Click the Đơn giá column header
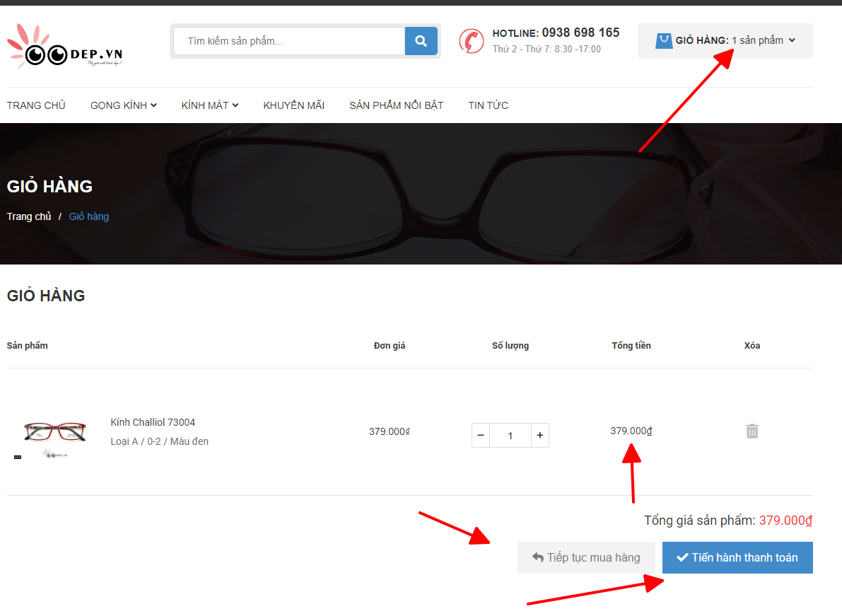842x616 pixels. [390, 345]
